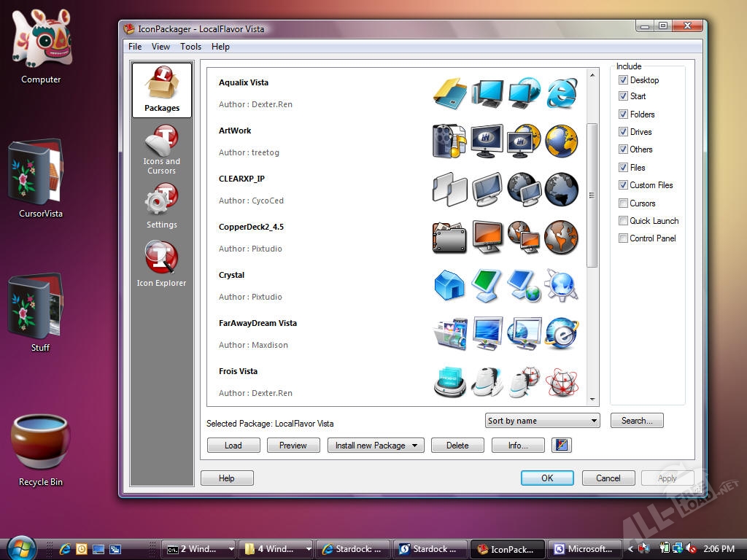Screen dimensions: 747x560
Task: Click the color settings icon beside Info
Action: click(x=561, y=445)
